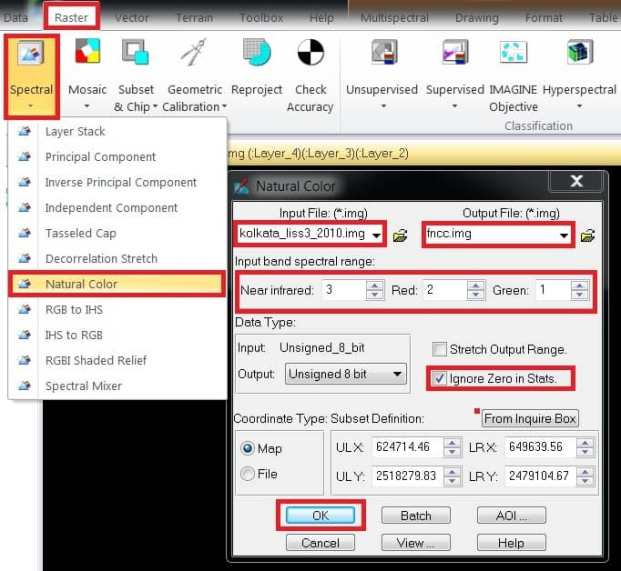Click the Check Accuracy icon
Screen dimensions: 621x571
pos(310,52)
